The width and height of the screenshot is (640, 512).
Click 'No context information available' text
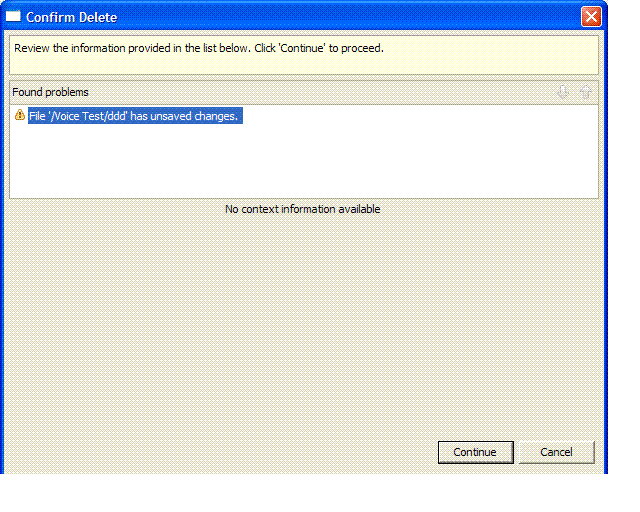(302, 209)
